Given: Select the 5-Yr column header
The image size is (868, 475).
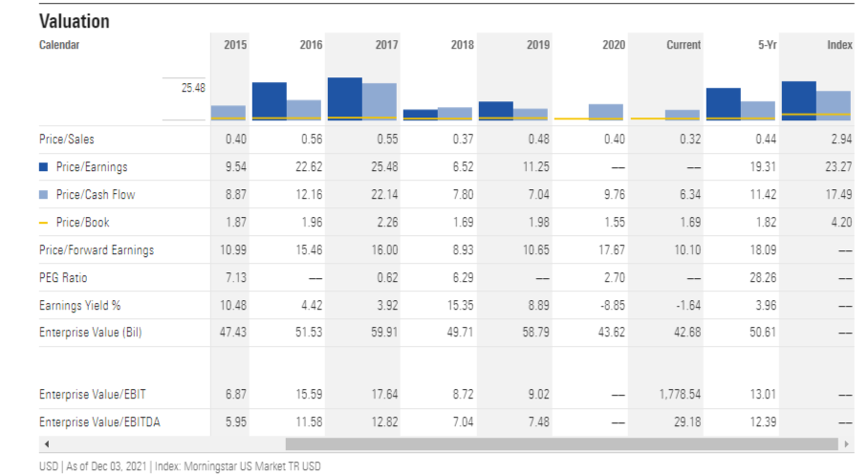Looking at the screenshot, I should point(766,45).
